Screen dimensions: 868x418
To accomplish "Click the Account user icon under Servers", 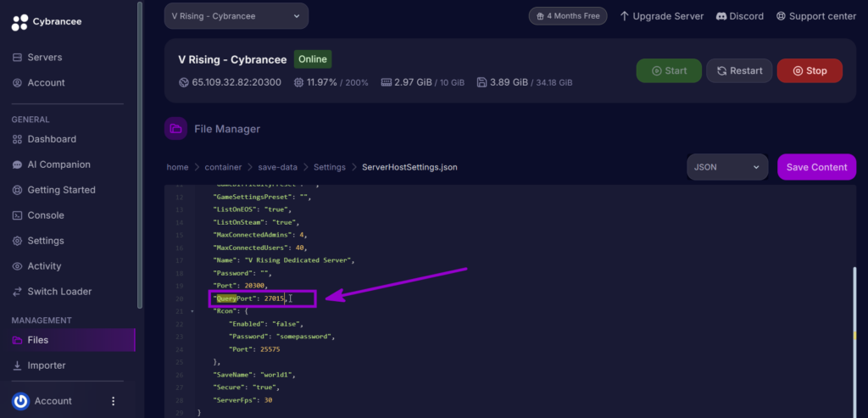I will 17,83.
